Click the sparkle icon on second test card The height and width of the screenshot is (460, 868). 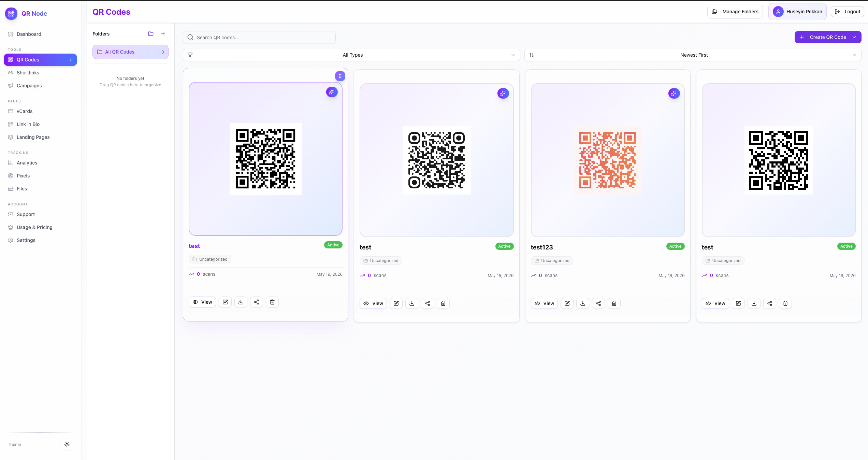click(x=503, y=94)
